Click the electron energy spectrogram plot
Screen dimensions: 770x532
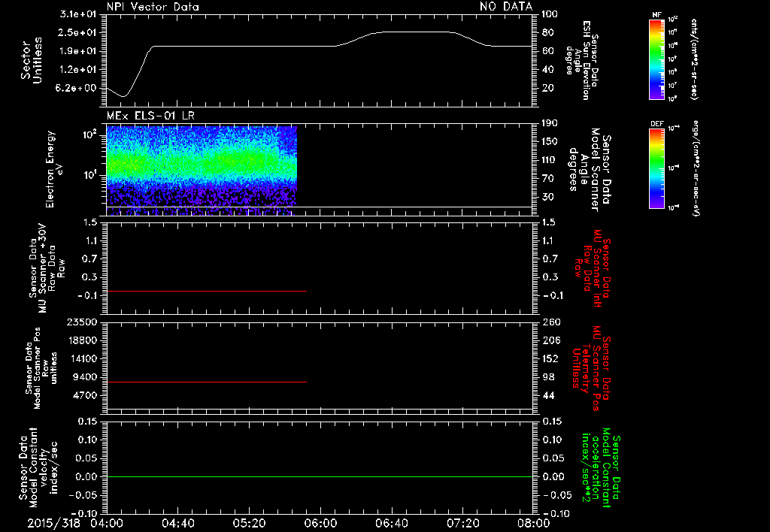coord(202,171)
